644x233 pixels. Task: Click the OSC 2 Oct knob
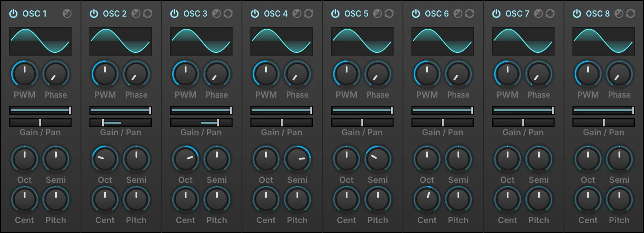(x=105, y=159)
